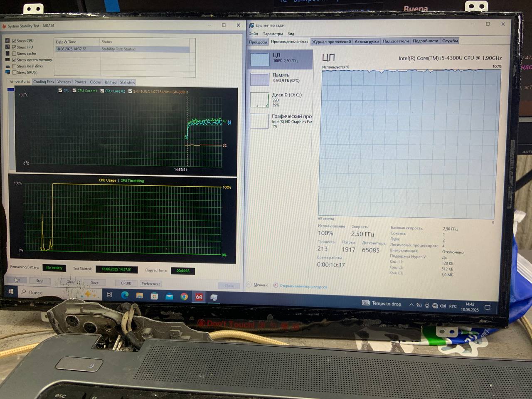Open the Mail app taskbar icon

pos(169,296)
